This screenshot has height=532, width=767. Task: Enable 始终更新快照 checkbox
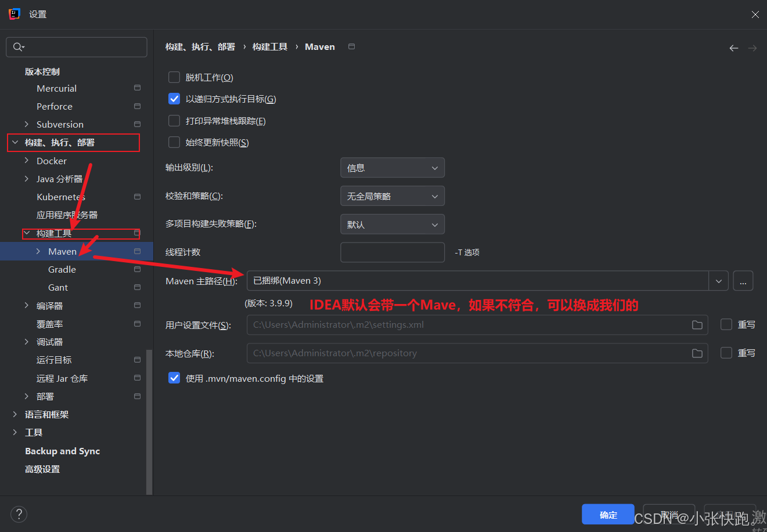pyautogui.click(x=174, y=142)
